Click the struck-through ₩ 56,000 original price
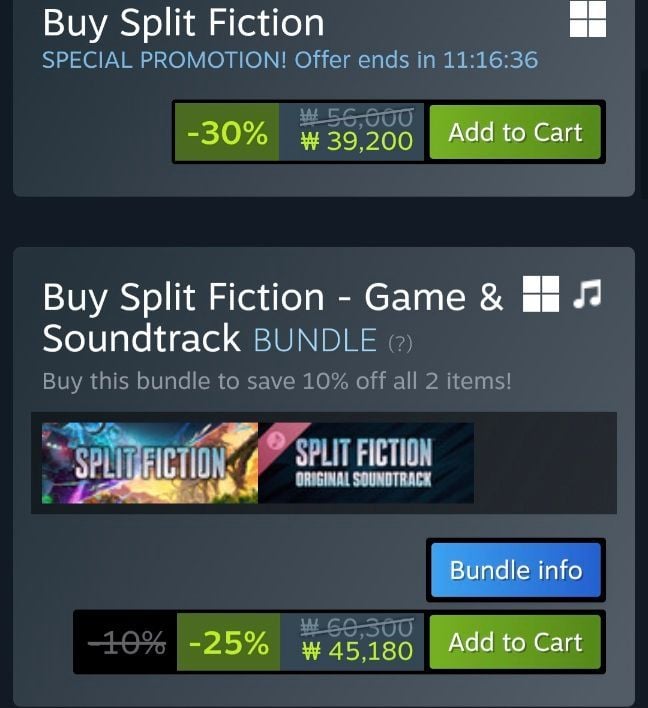648x708 pixels. [x=356, y=117]
